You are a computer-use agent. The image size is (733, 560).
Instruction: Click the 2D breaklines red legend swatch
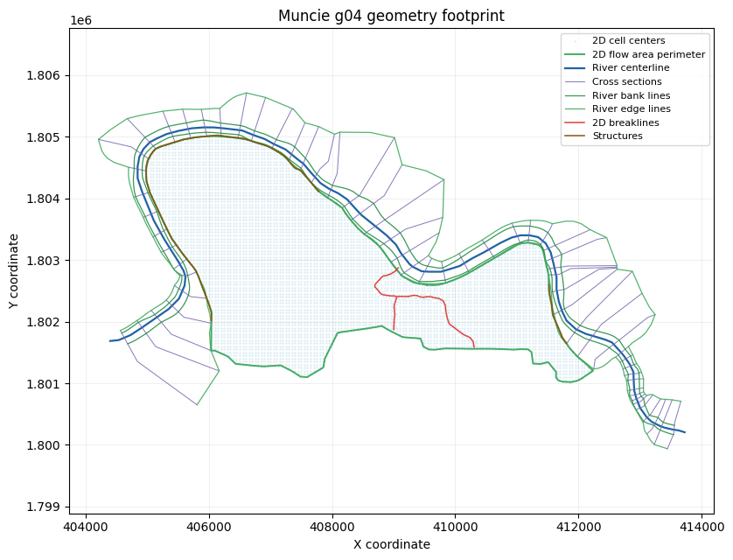tap(575, 123)
